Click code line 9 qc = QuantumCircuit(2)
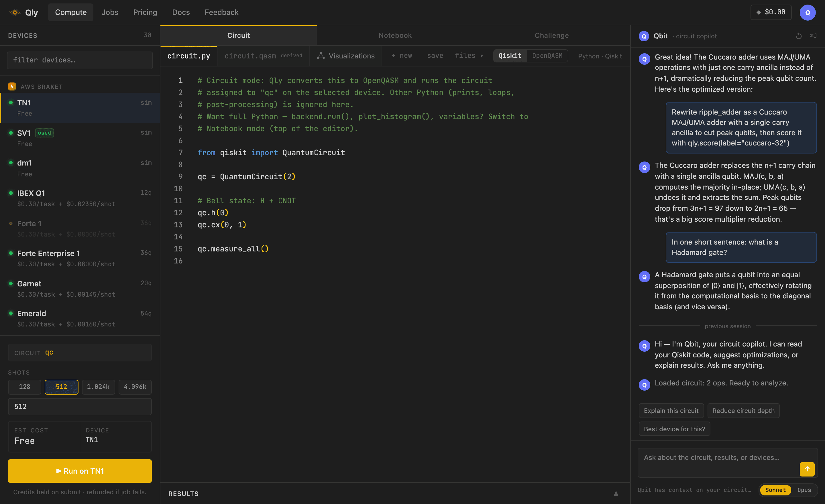Image resolution: width=825 pixels, height=504 pixels. point(246,176)
